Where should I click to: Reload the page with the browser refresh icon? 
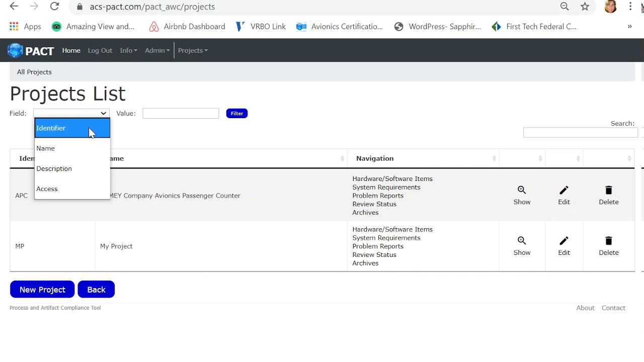(54, 7)
